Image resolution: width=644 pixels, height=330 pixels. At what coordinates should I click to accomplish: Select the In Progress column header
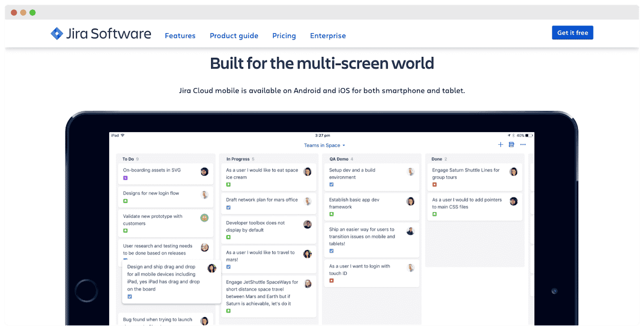(240, 159)
